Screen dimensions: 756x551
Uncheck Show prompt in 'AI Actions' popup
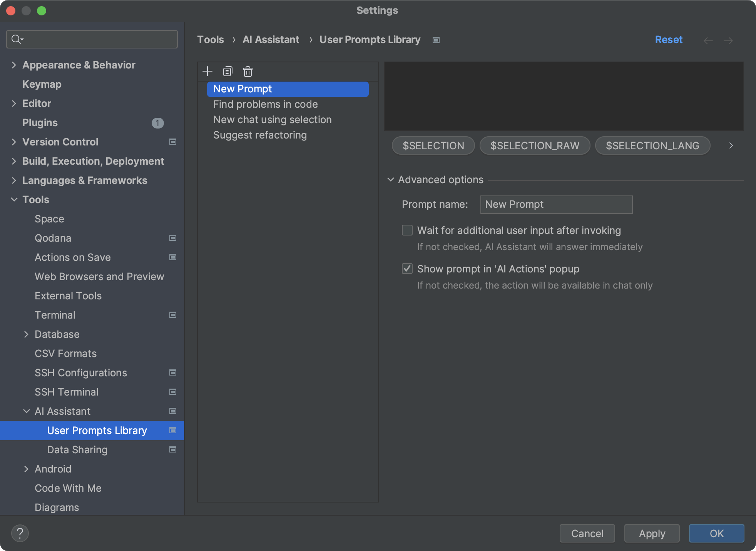[407, 269]
